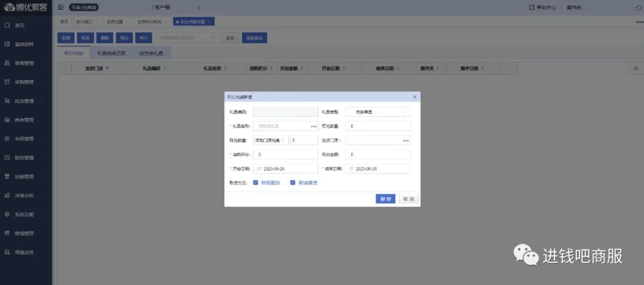This screenshot has width=644, height=285.
Task: Switch to the 首页 page tab
Action: 64,22
